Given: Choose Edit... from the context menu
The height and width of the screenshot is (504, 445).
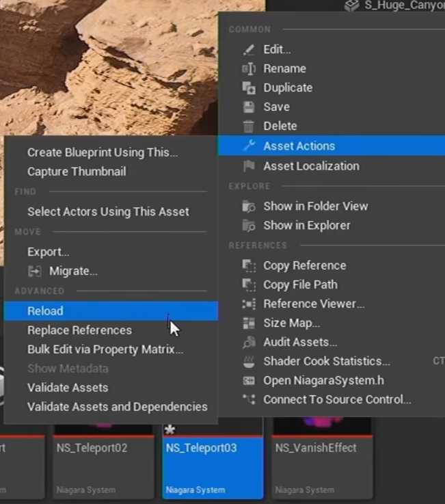Looking at the screenshot, I should click(332, 49).
